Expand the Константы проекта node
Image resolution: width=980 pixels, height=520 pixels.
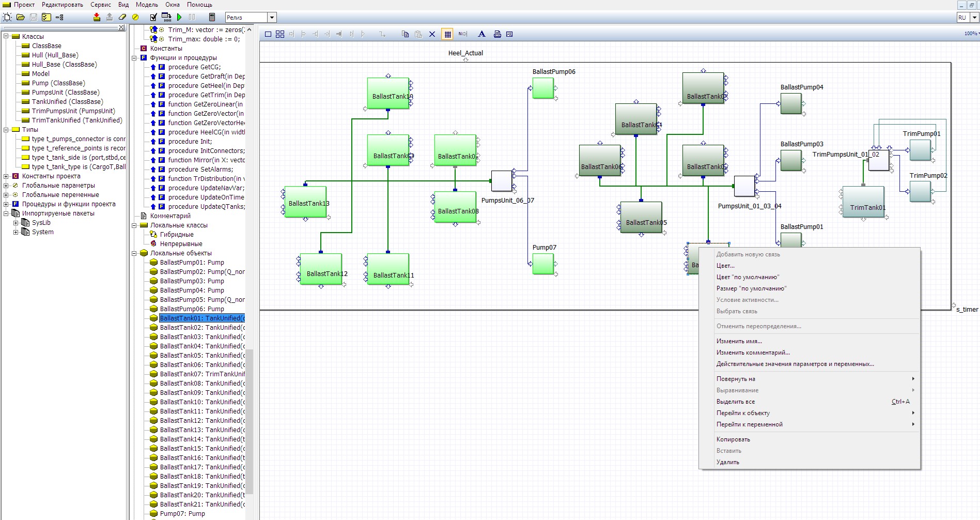[x=6, y=176]
